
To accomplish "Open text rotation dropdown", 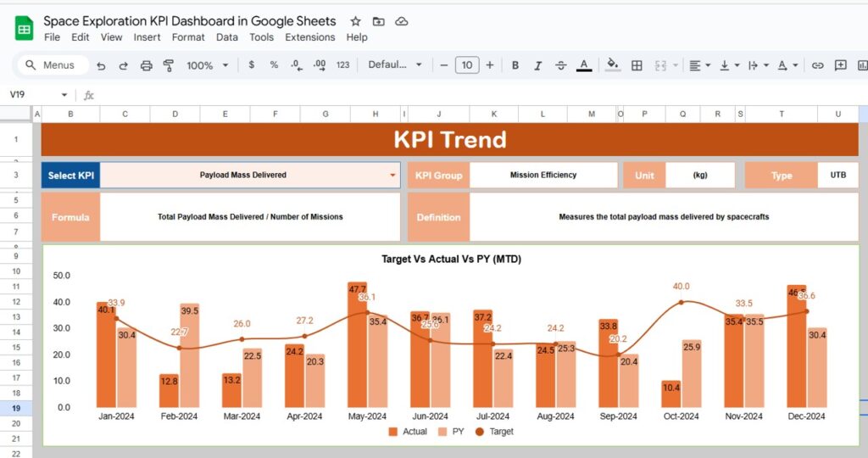I will [x=787, y=65].
